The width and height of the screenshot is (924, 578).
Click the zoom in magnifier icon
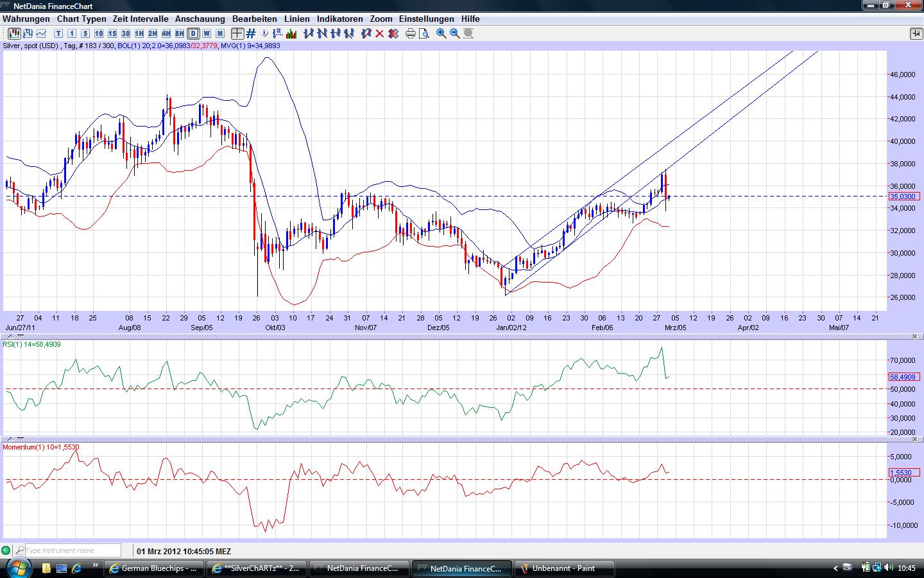click(x=441, y=33)
